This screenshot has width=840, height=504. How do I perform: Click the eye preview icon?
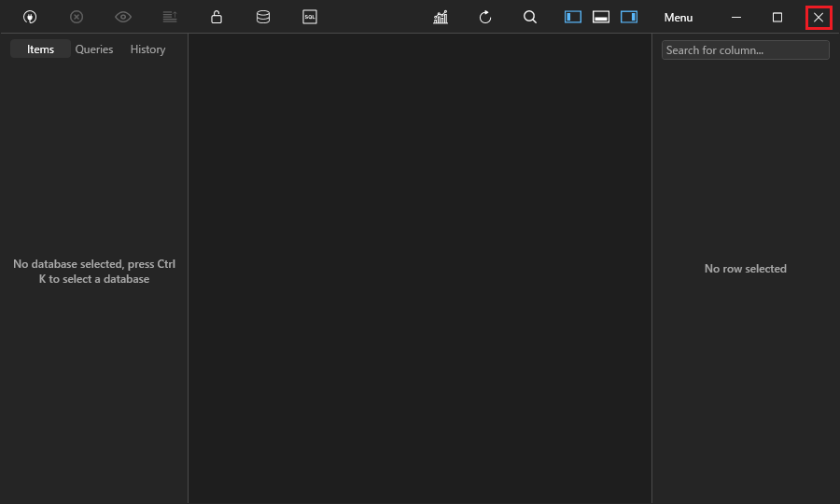point(123,17)
